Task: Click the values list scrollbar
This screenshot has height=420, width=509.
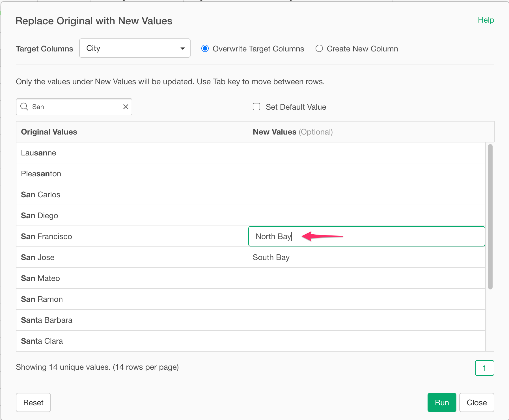Action: (x=490, y=217)
